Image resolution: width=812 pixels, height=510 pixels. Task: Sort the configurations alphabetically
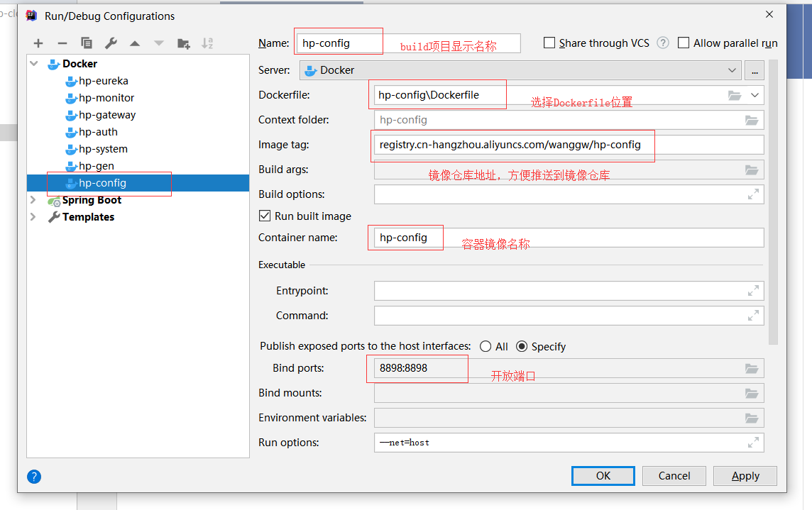pos(207,43)
